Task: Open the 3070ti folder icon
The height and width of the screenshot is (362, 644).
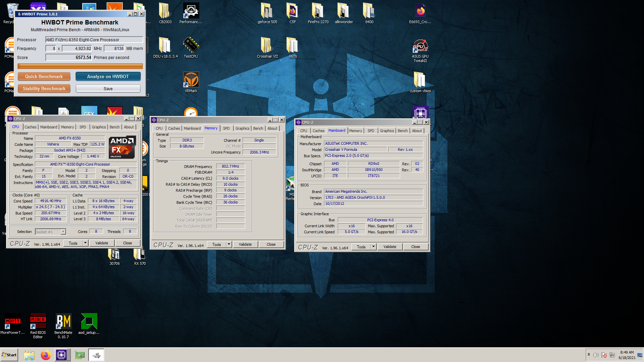Action: [114, 257]
